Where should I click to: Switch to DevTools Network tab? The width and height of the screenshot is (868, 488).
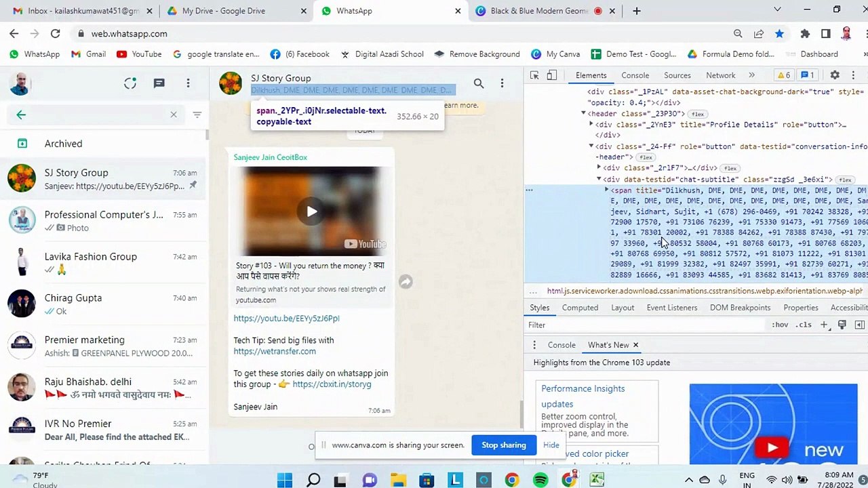pyautogui.click(x=720, y=75)
